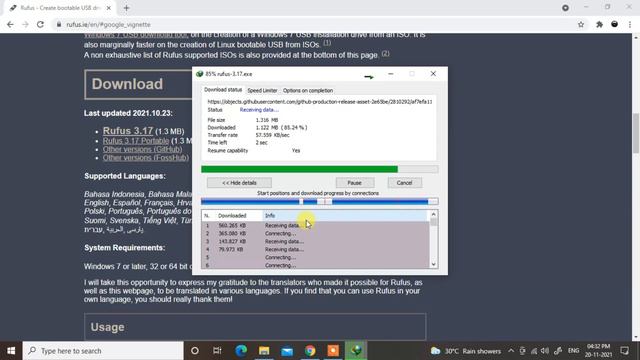Select connection row 2 with 365.080 KB
640x360 pixels.
point(315,233)
